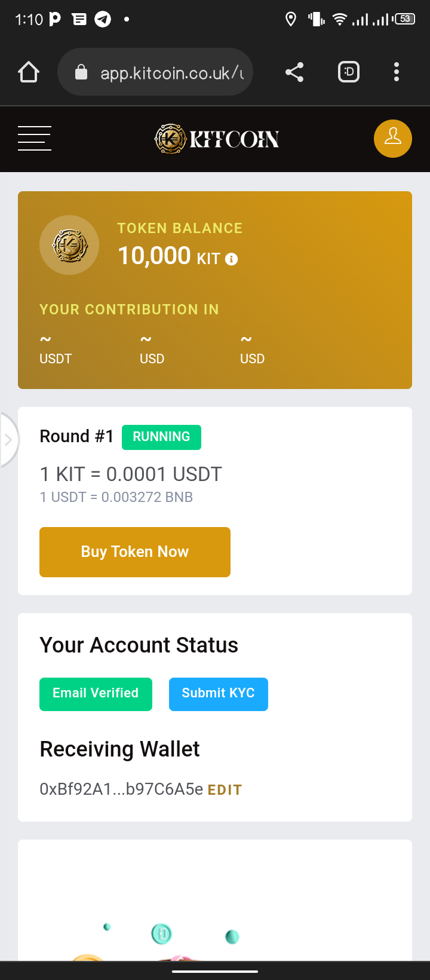Screen dimensions: 430x980
Task: Share the page via share icon
Action: 294,72
